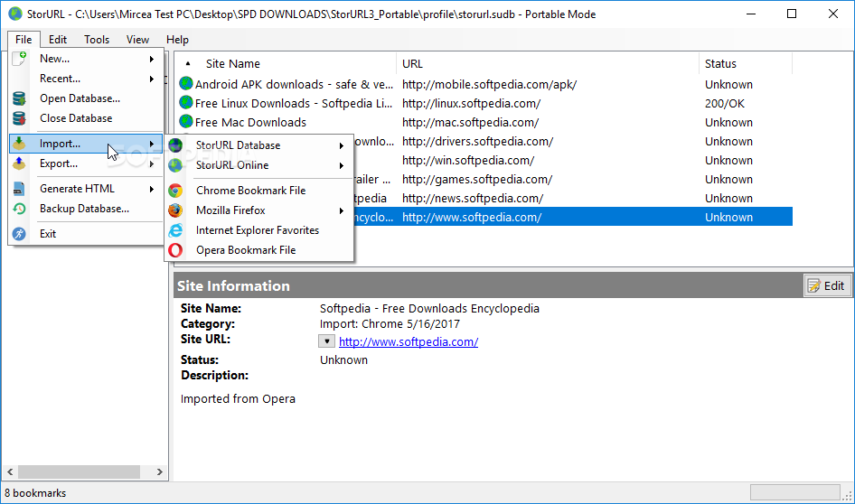Select the http://linux.softpedia.com/ URL cell

coord(471,104)
